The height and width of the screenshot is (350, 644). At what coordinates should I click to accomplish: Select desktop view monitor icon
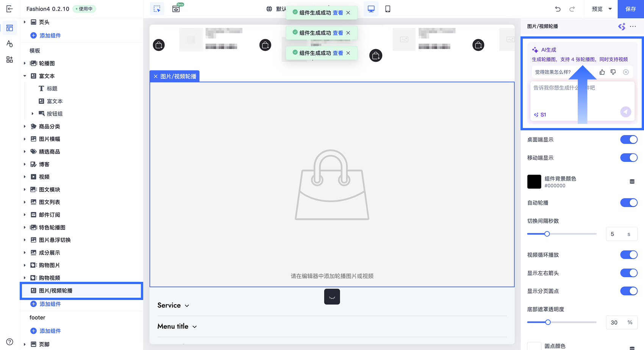371,9
